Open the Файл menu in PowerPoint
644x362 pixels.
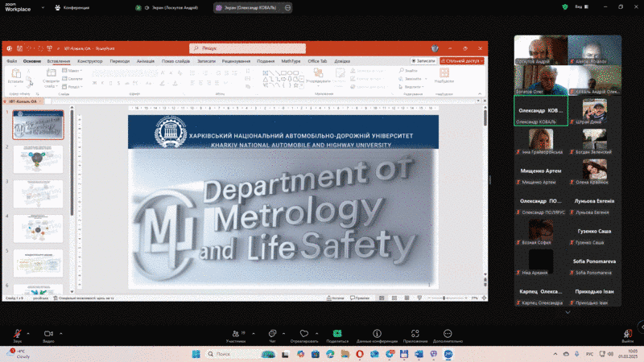[x=11, y=61]
